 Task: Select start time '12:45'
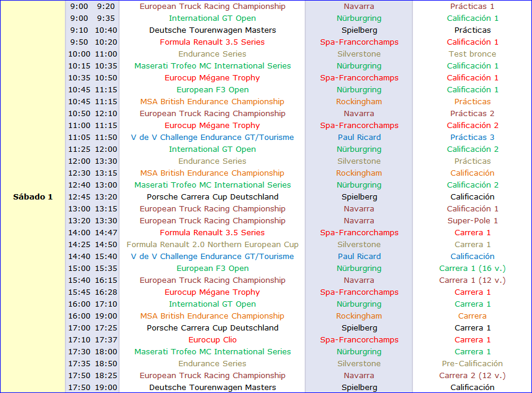79,197
